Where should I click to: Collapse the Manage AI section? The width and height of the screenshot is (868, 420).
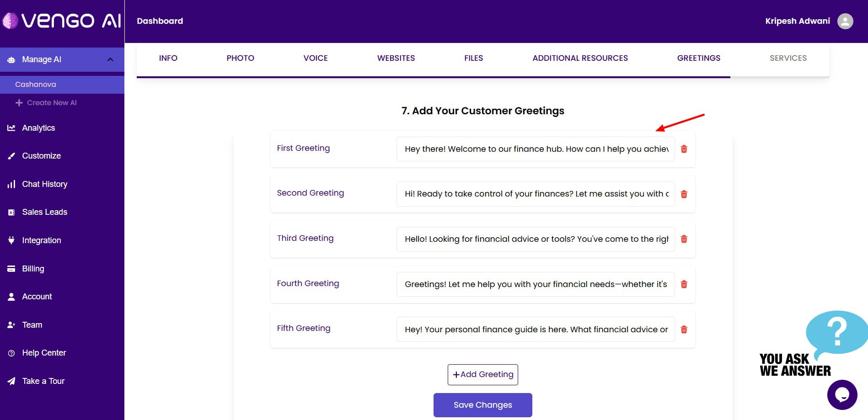pyautogui.click(x=110, y=59)
